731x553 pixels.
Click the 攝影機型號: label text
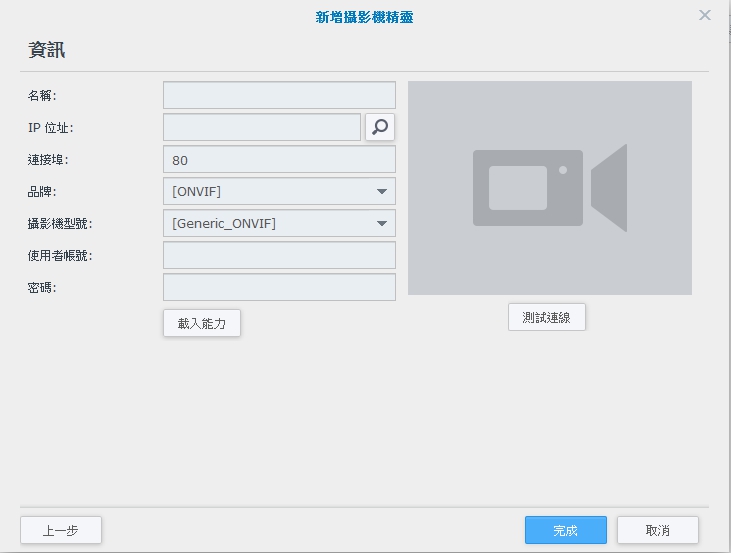coord(60,224)
